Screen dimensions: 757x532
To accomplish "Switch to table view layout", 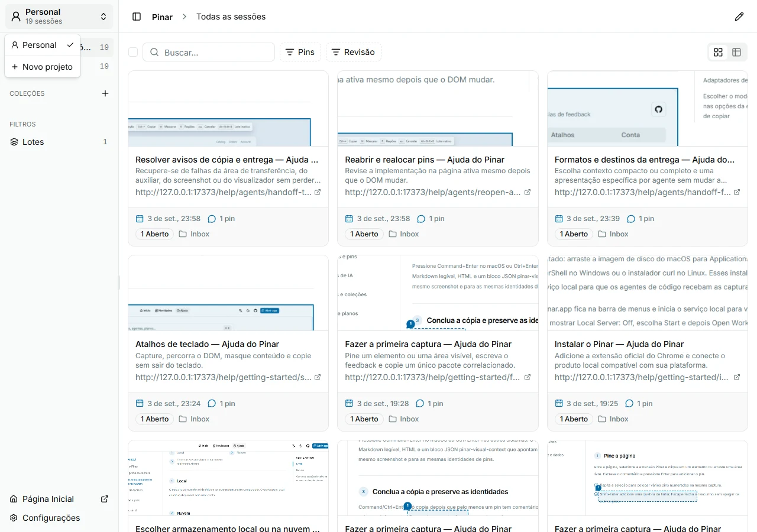I will point(737,52).
